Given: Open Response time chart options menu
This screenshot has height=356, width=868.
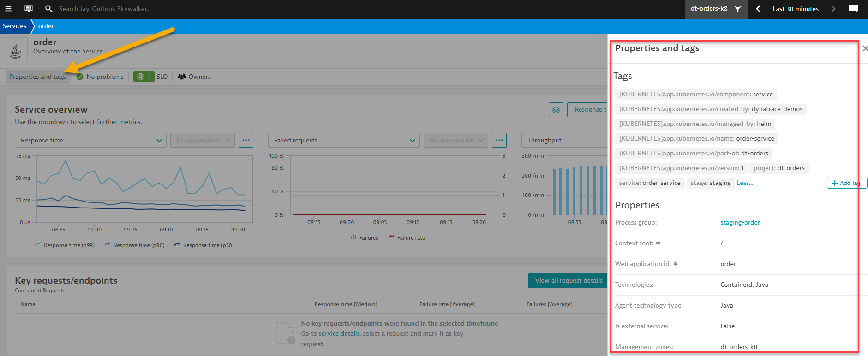Looking at the screenshot, I should pyautogui.click(x=246, y=140).
